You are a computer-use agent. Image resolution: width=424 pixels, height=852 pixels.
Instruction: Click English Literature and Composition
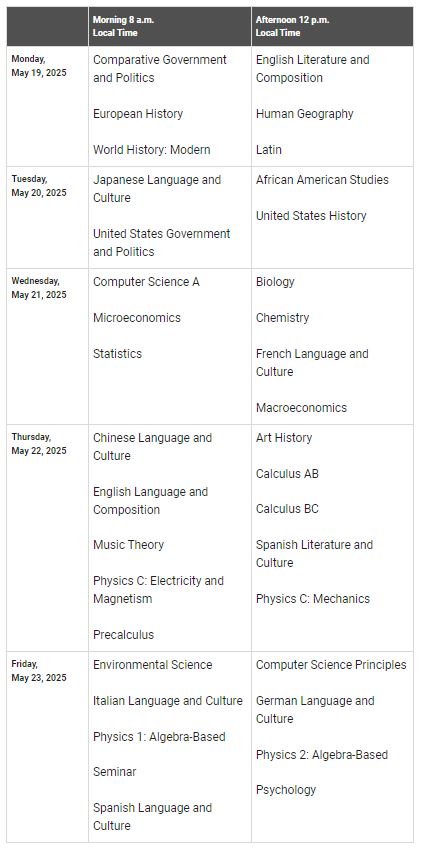(313, 68)
